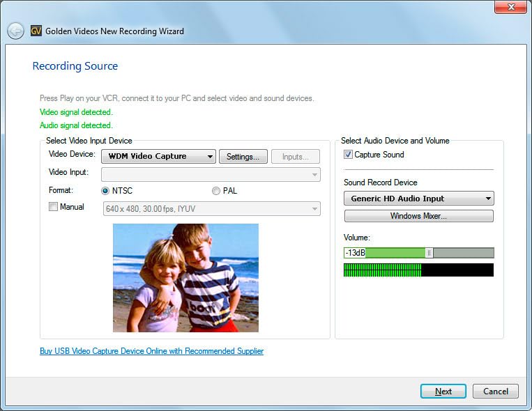The height and width of the screenshot is (411, 532).
Task: Click Next to continue the wizard
Action: [443, 391]
